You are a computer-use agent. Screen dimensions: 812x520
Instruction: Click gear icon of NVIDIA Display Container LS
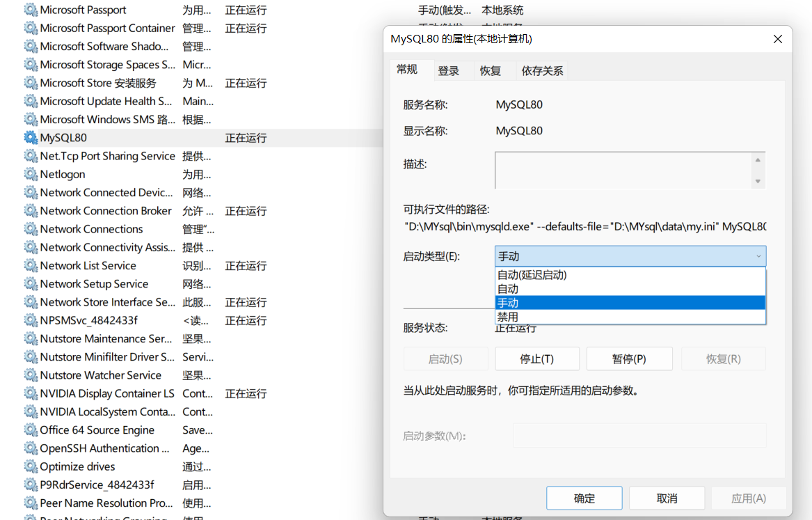[31, 393]
